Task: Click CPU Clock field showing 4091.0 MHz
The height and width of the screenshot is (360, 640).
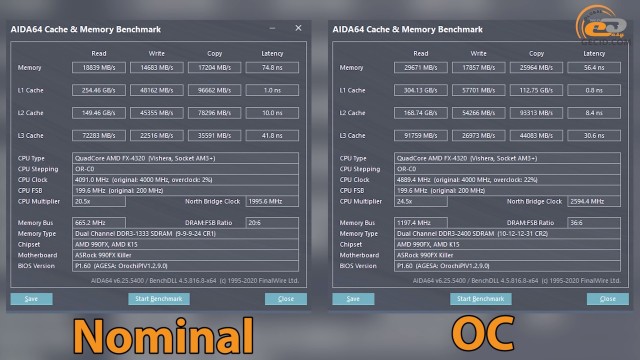Action: coord(185,180)
